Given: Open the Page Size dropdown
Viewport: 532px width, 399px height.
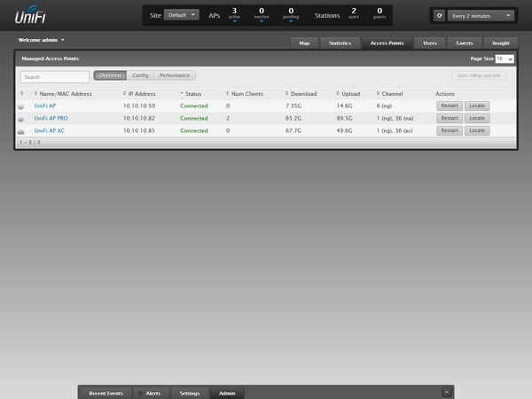Looking at the screenshot, I should (x=505, y=59).
